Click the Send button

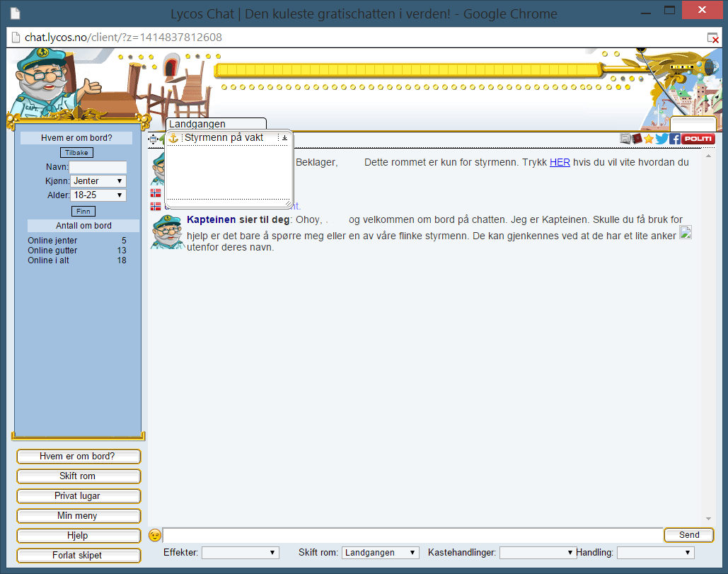tap(689, 535)
